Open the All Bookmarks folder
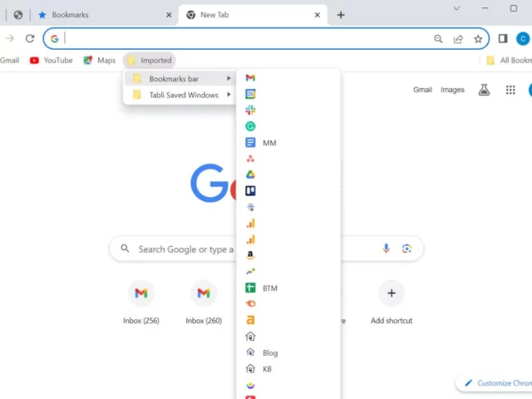 (x=509, y=61)
